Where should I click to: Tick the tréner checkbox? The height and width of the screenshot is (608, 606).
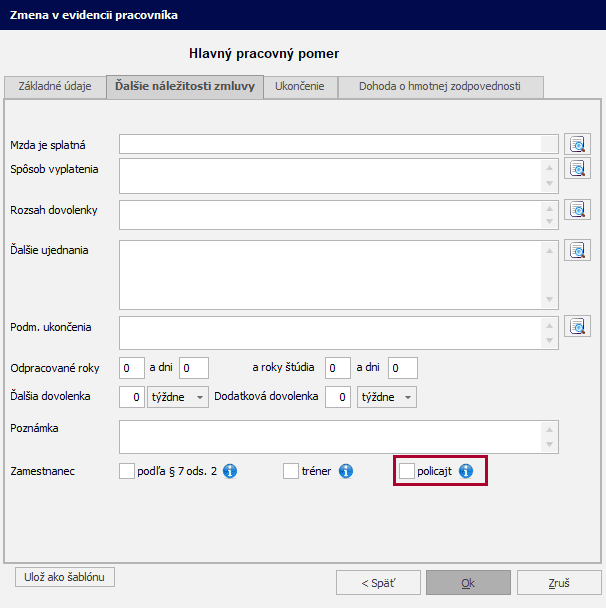[291, 470]
